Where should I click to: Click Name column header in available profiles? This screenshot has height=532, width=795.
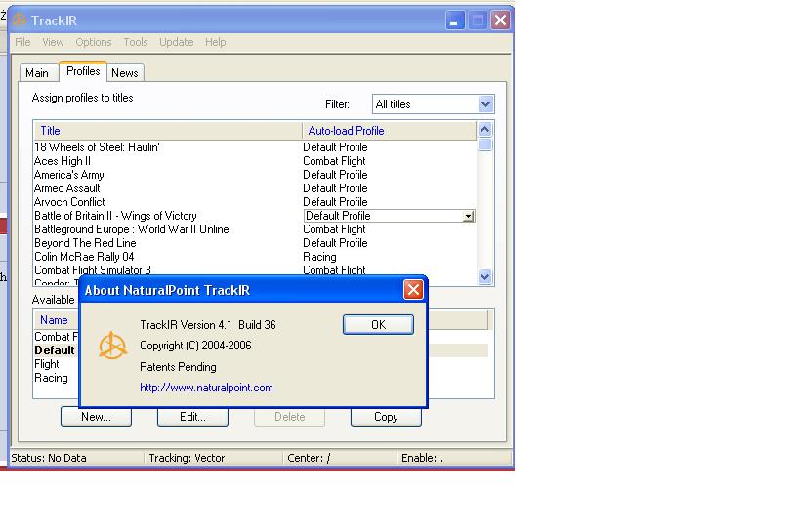[54, 320]
